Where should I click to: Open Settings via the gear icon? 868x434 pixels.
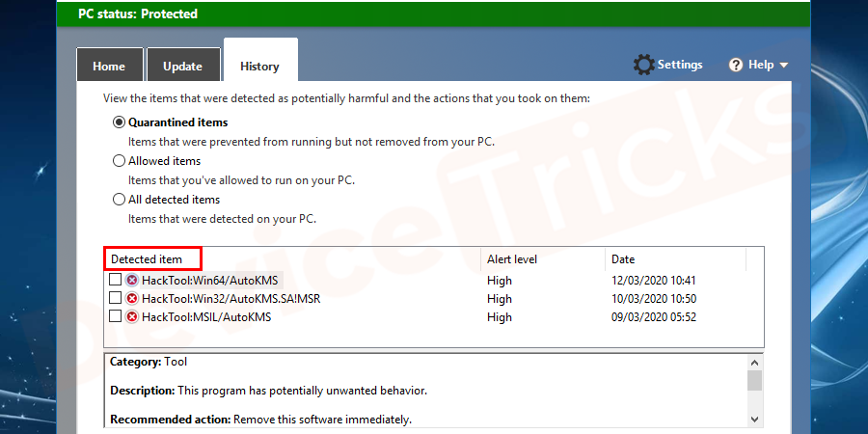(x=644, y=65)
